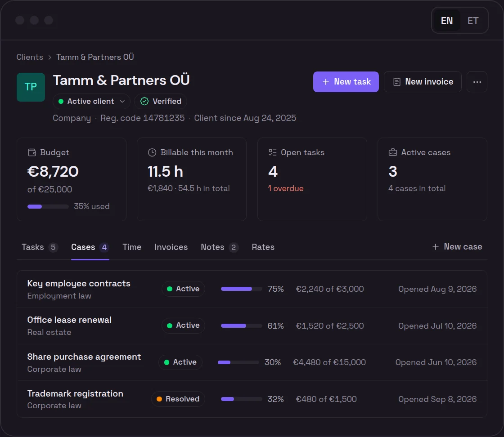
Task: Click the Resolved status badge
Action: [x=178, y=399]
